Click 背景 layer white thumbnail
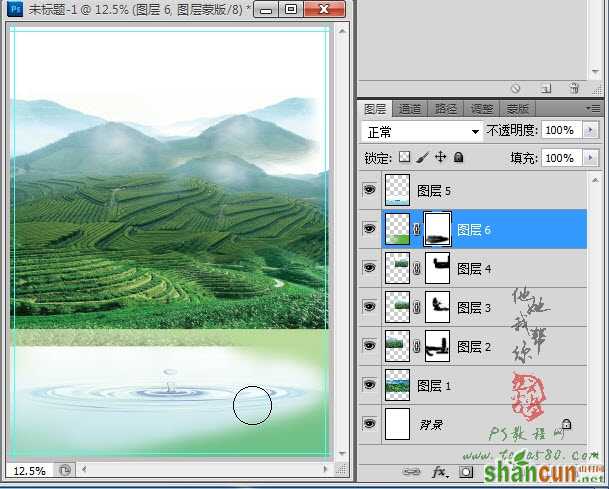Viewport: 609px width, 489px height. pyautogui.click(x=397, y=423)
